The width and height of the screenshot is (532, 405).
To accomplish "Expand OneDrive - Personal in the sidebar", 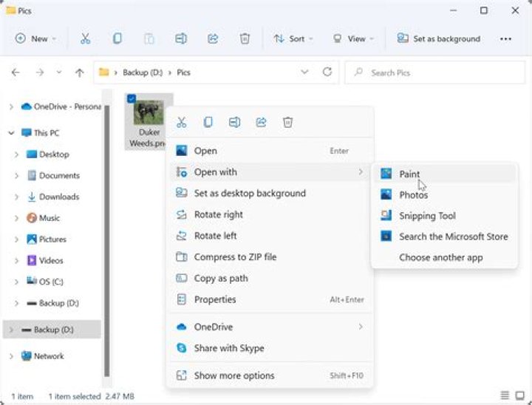I will [11, 107].
